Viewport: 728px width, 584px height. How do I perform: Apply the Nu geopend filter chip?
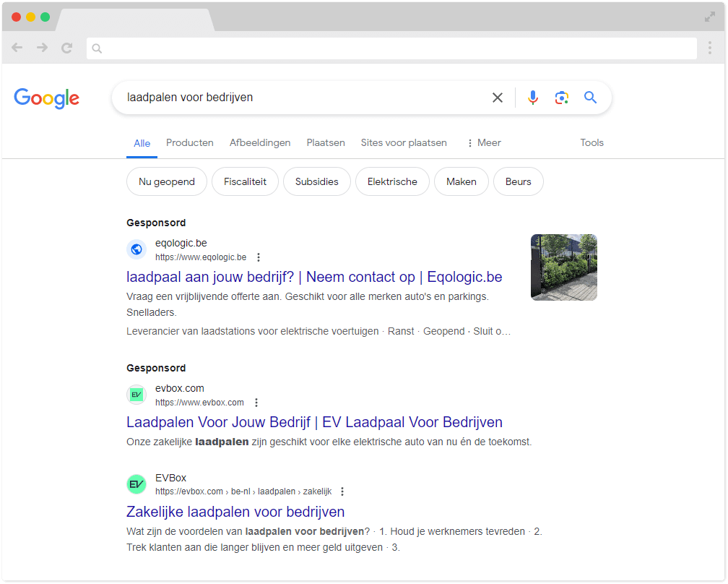click(167, 181)
